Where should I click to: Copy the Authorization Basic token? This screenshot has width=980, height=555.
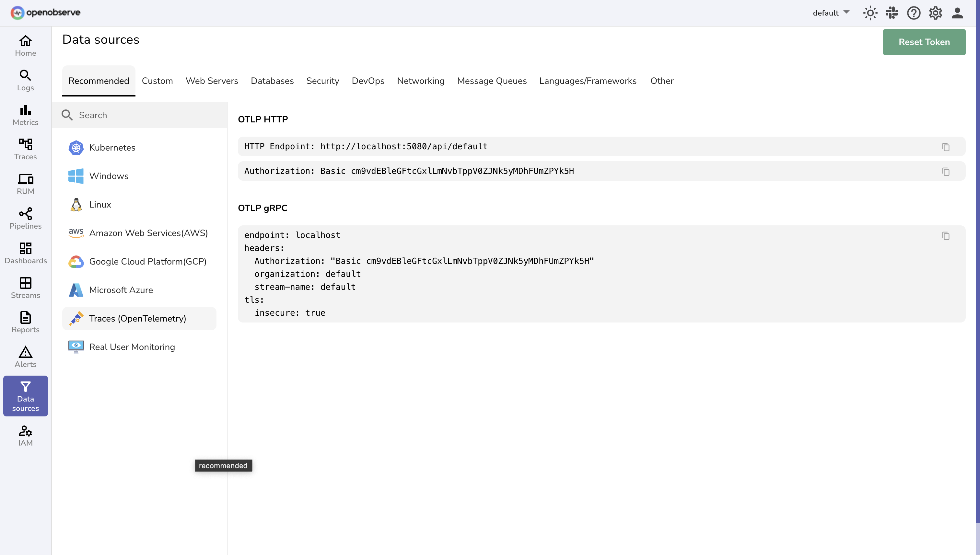[x=945, y=172]
